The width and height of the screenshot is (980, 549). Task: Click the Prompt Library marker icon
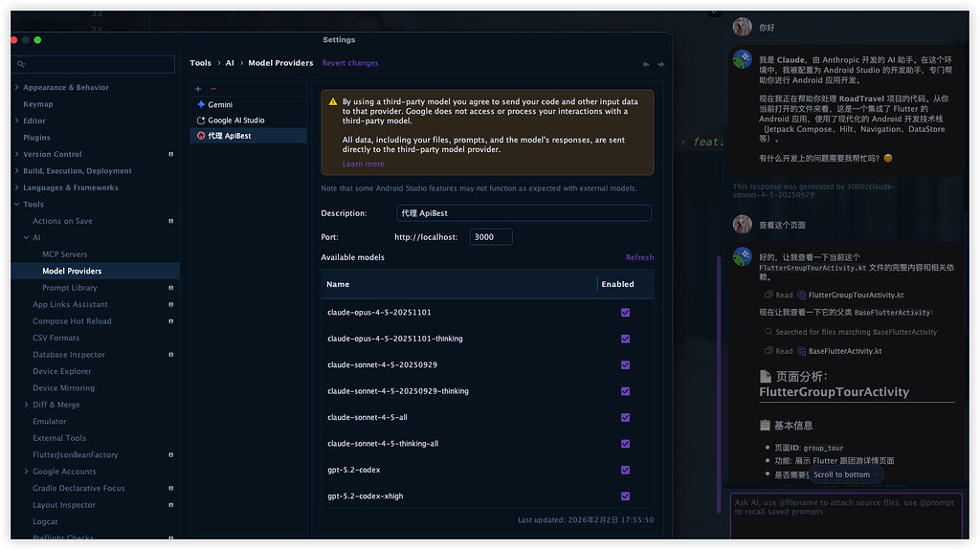click(170, 288)
